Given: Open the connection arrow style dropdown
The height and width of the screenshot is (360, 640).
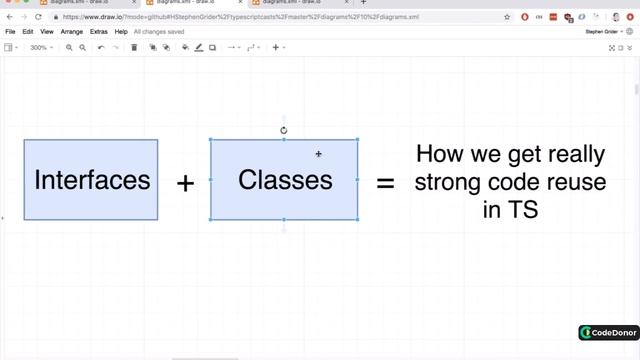Looking at the screenshot, I should point(234,48).
